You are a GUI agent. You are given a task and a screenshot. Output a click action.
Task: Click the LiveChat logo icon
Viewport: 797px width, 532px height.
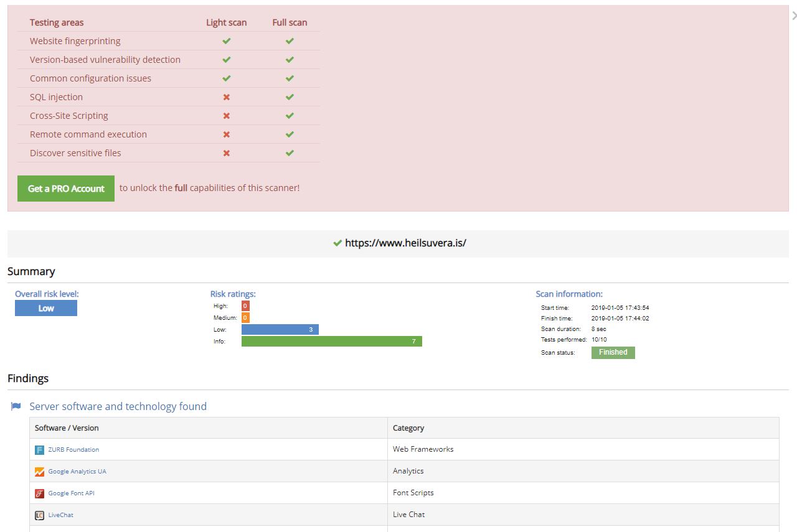(39, 515)
